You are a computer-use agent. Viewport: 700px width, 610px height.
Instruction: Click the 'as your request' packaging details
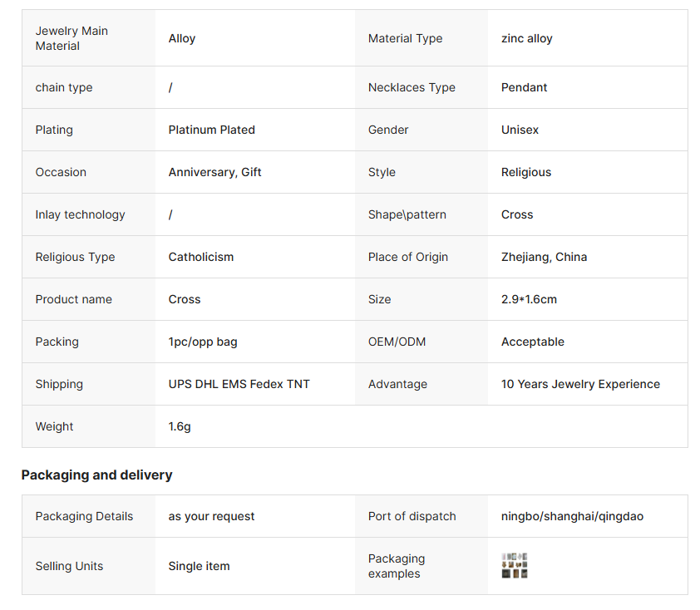[x=211, y=516]
